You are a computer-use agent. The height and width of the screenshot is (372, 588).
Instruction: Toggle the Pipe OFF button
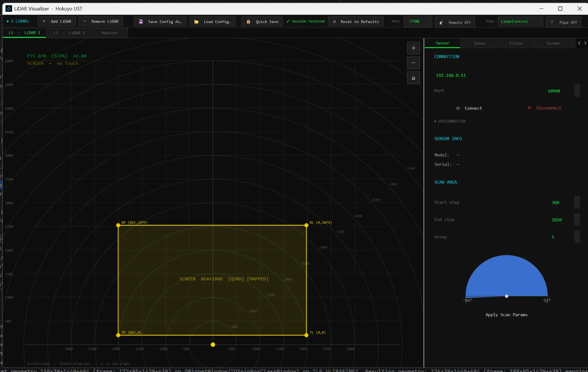[x=563, y=22]
